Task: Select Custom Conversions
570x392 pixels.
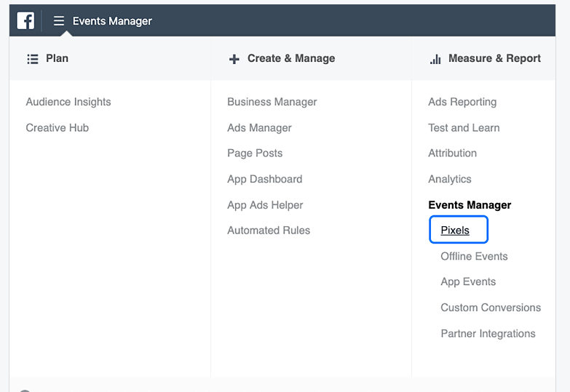Action: click(x=491, y=308)
